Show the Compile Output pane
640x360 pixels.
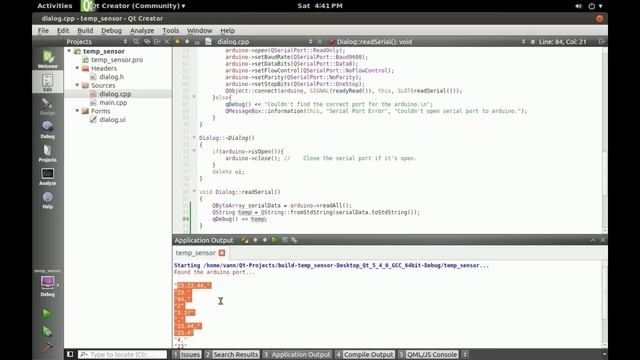point(364,354)
